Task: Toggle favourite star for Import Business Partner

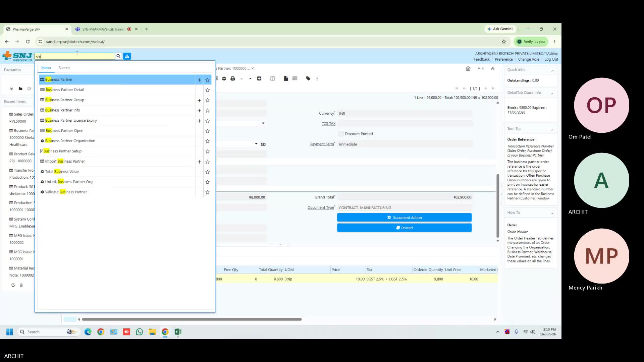Action: pyautogui.click(x=208, y=162)
